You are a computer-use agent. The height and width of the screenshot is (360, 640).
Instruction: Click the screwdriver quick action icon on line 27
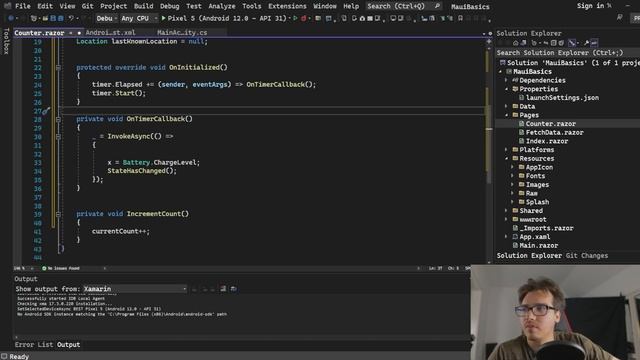click(x=46, y=111)
